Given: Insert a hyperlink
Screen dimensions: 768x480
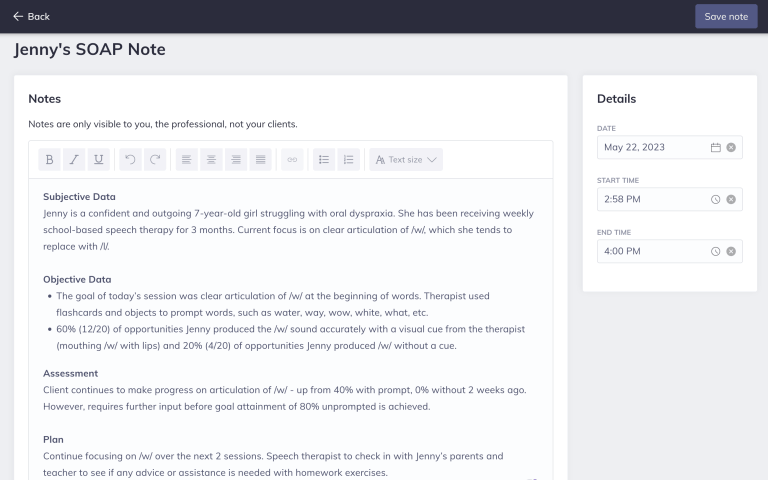Looking at the screenshot, I should pos(292,160).
